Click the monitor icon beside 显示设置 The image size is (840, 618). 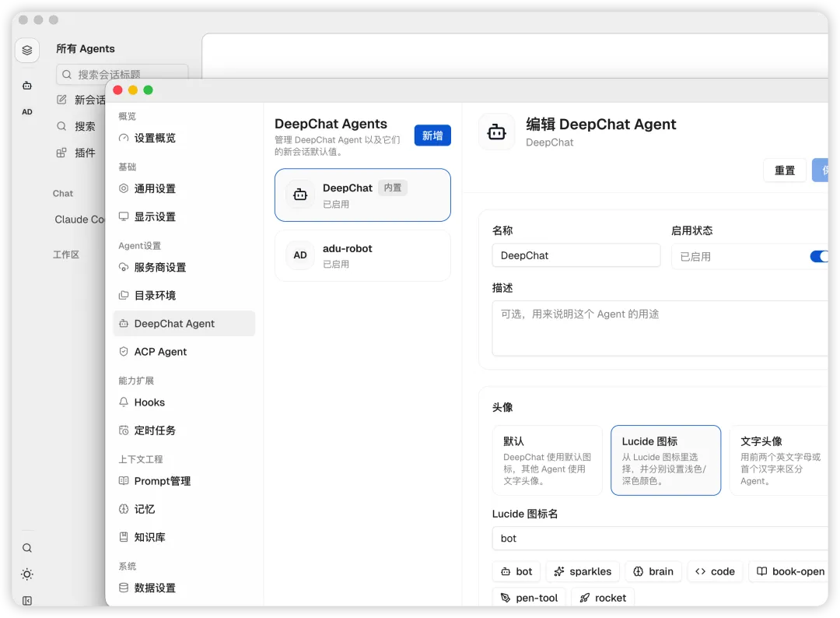(124, 216)
